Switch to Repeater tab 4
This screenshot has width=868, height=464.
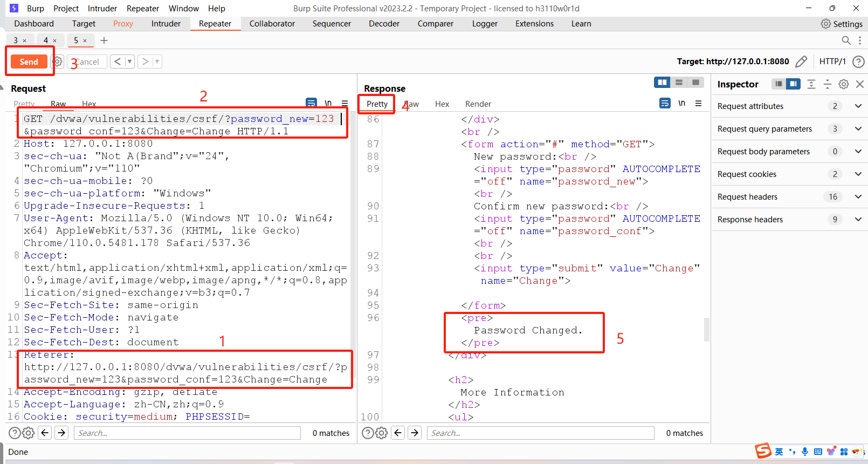tap(46, 40)
